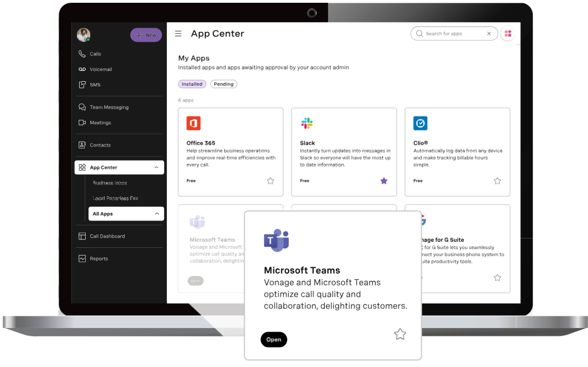Click the Search for apps field

[x=454, y=33]
